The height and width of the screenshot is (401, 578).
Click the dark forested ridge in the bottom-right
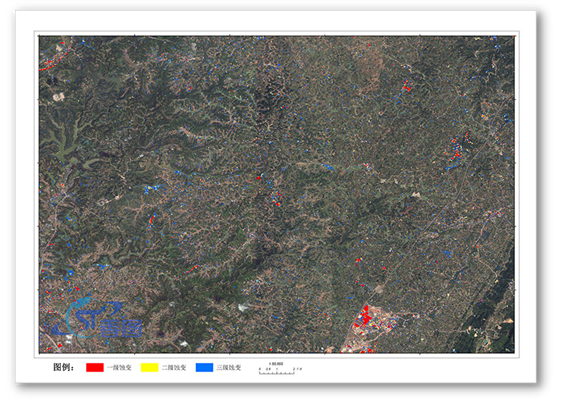point(487,310)
